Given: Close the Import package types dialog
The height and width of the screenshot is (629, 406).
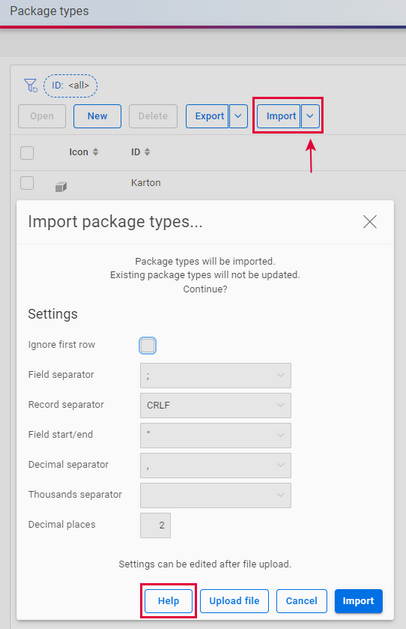Looking at the screenshot, I should (x=369, y=221).
